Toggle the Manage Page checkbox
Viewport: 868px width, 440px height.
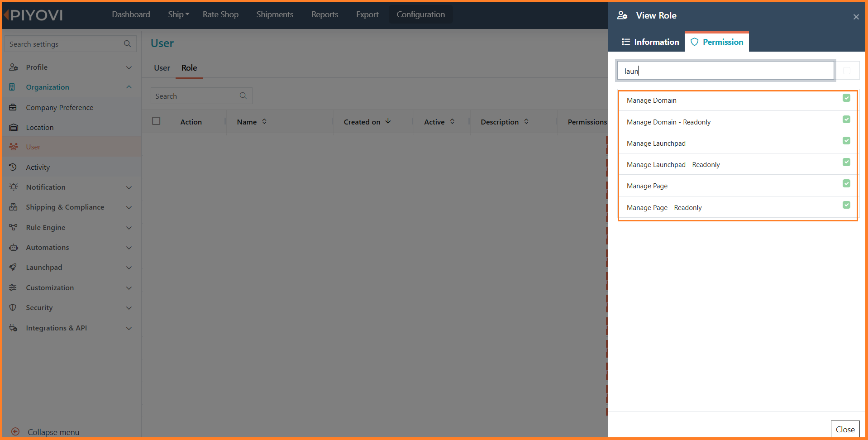point(846,183)
